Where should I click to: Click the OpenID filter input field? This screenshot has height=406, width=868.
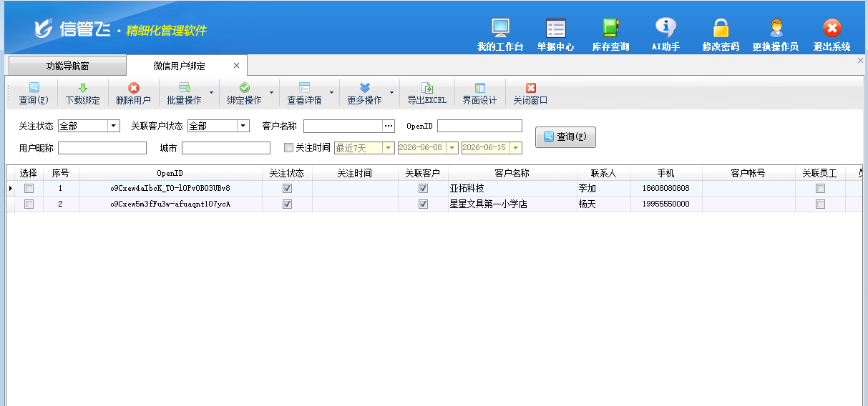pos(479,126)
